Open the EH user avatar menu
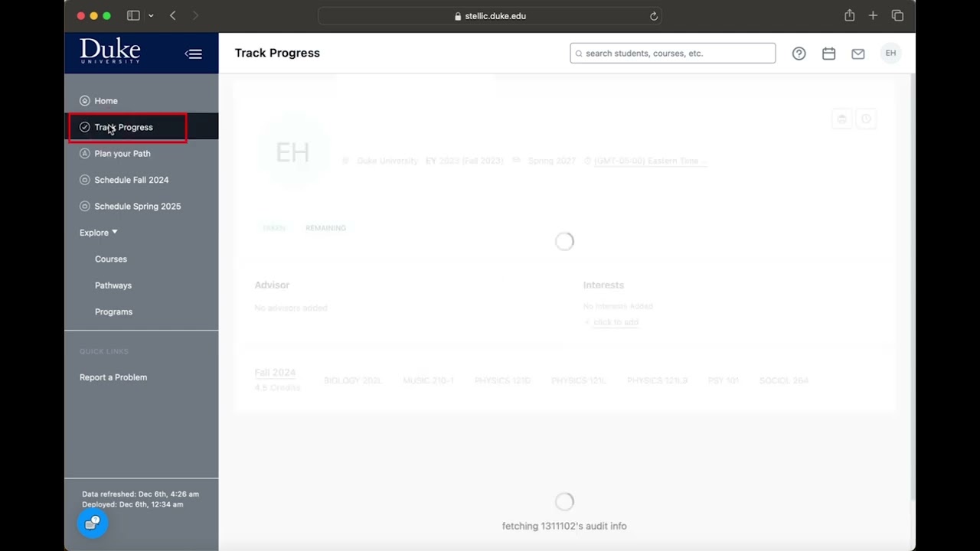Viewport: 980px width, 551px height. click(x=890, y=54)
